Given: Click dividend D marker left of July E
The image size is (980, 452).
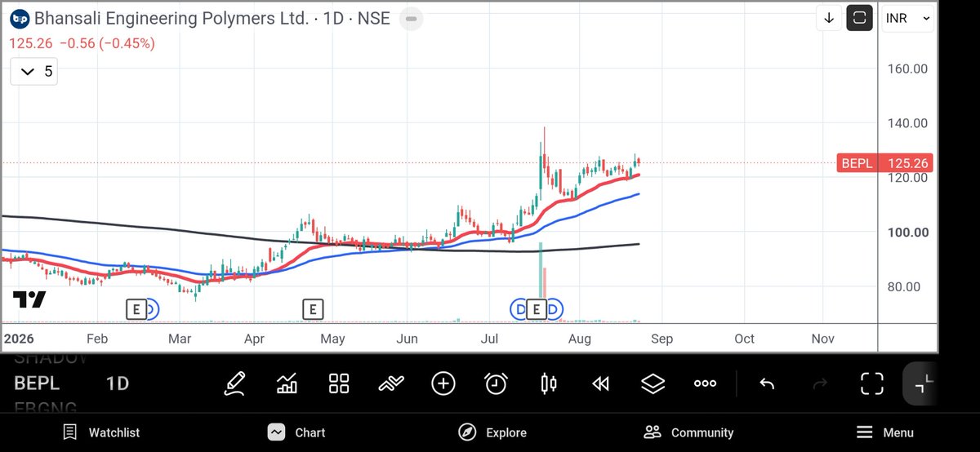Looking at the screenshot, I should (x=519, y=309).
